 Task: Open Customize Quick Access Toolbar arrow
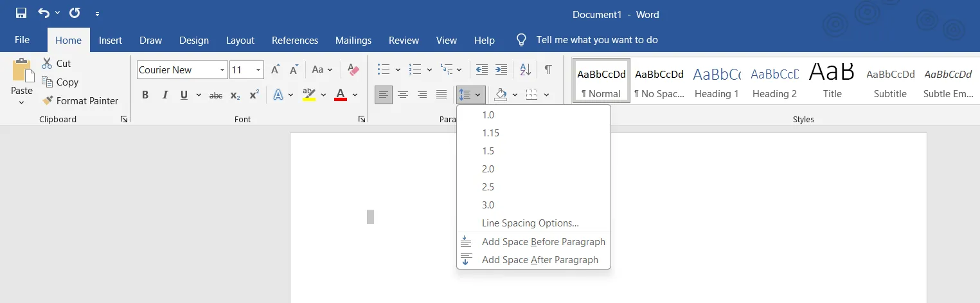(x=97, y=14)
